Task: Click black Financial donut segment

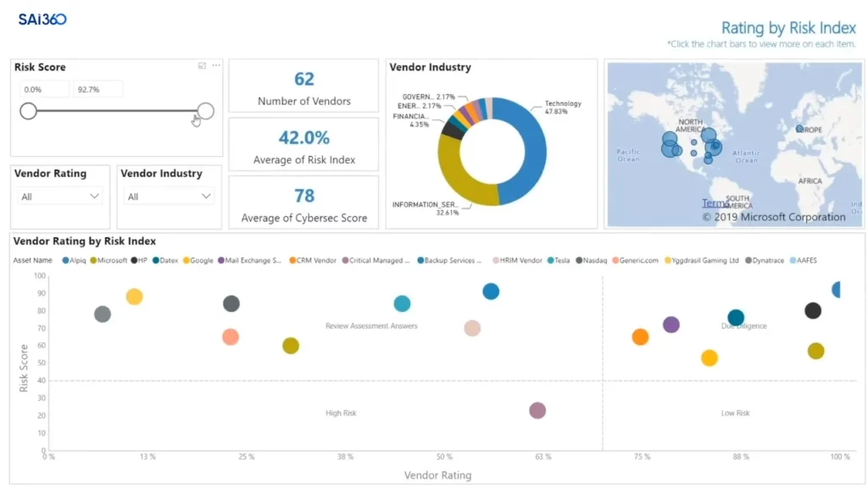Action: (454, 130)
